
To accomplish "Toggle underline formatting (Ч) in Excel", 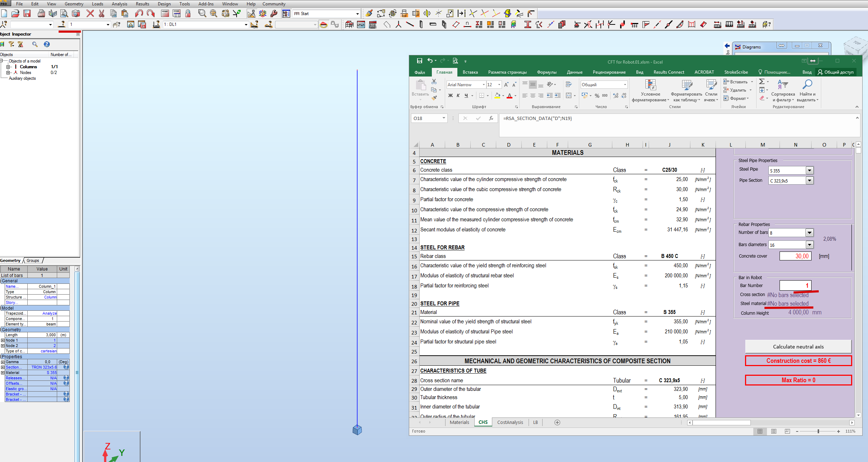I will coord(466,96).
